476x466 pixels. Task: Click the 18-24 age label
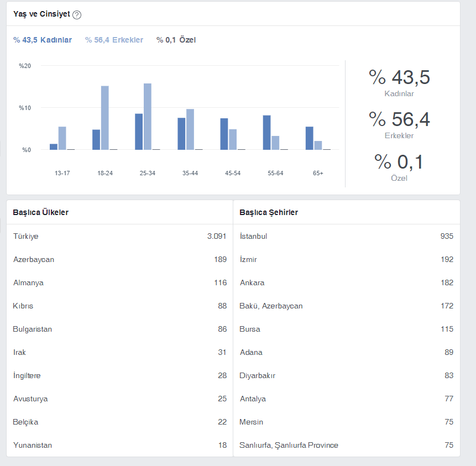pyautogui.click(x=105, y=174)
